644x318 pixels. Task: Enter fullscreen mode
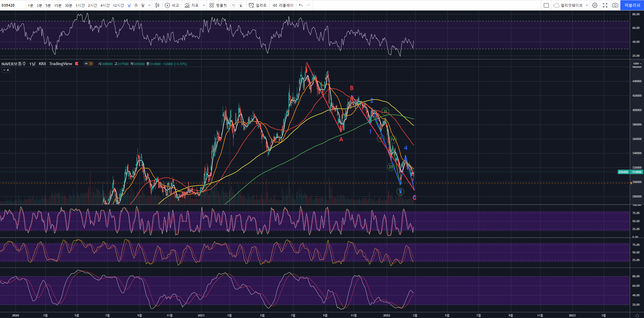605,5
